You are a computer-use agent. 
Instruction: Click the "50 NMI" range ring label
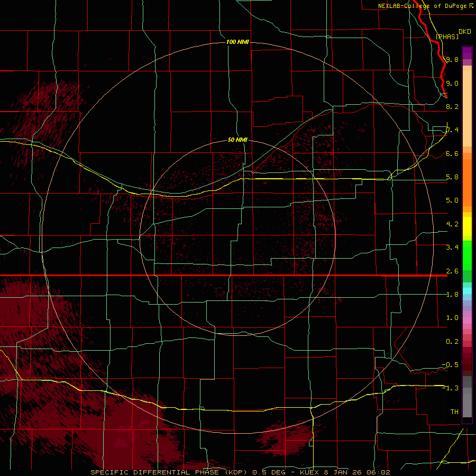click(237, 140)
